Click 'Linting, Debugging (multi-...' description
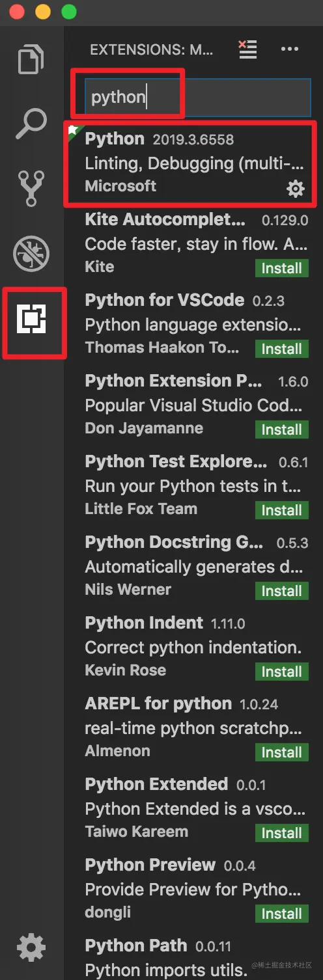This screenshot has width=323, height=980. [x=194, y=163]
